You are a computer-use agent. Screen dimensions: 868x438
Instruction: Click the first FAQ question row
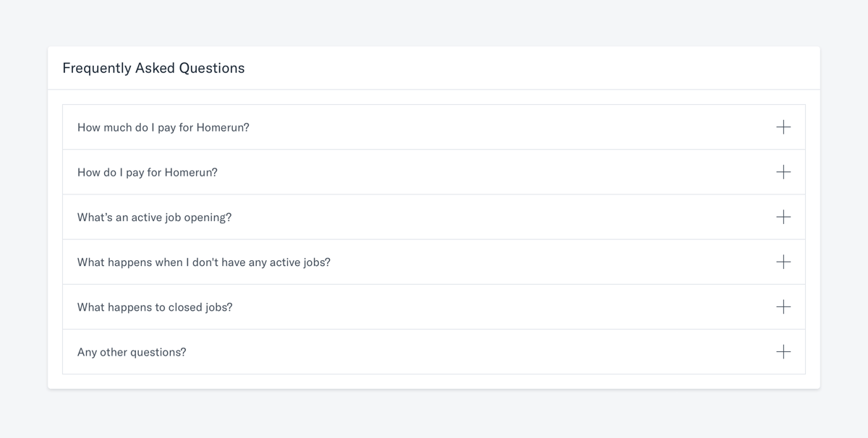point(434,126)
